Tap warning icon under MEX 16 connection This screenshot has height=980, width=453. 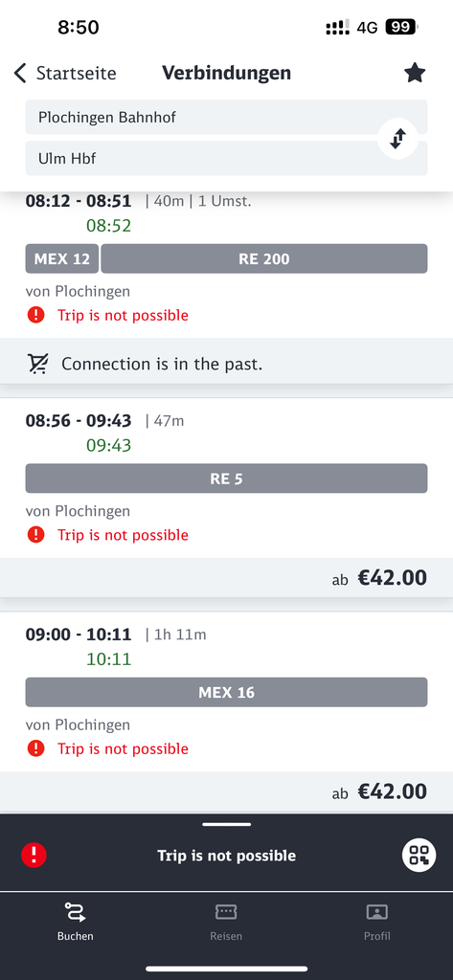click(36, 748)
